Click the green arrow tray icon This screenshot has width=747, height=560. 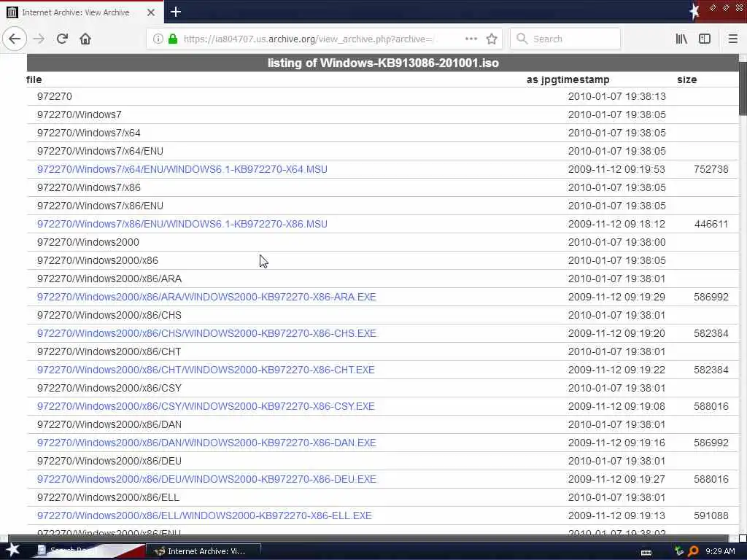point(679,551)
